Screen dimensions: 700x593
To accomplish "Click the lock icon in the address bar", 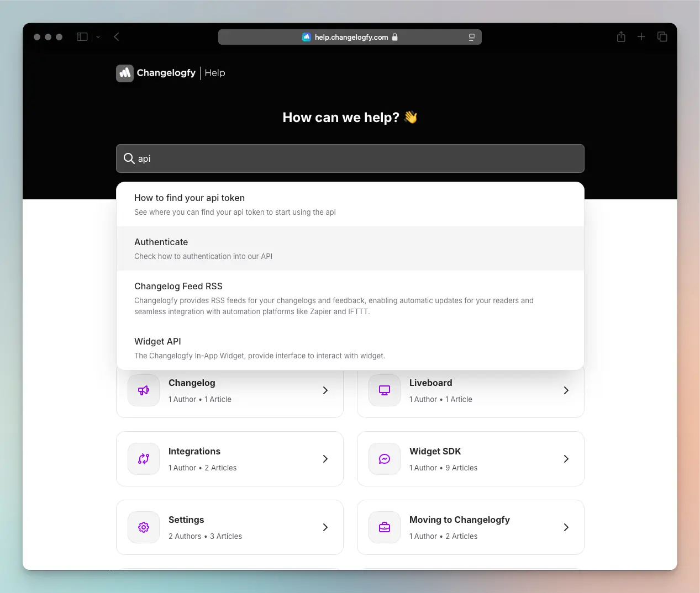I will click(395, 37).
